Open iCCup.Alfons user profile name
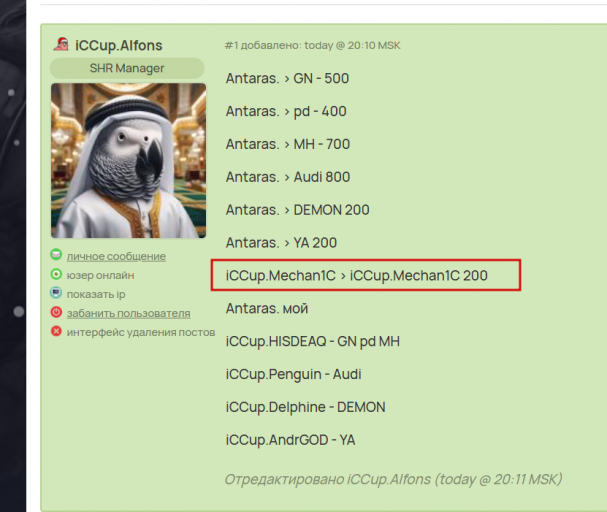The height and width of the screenshot is (512, 607). pyautogui.click(x=118, y=45)
